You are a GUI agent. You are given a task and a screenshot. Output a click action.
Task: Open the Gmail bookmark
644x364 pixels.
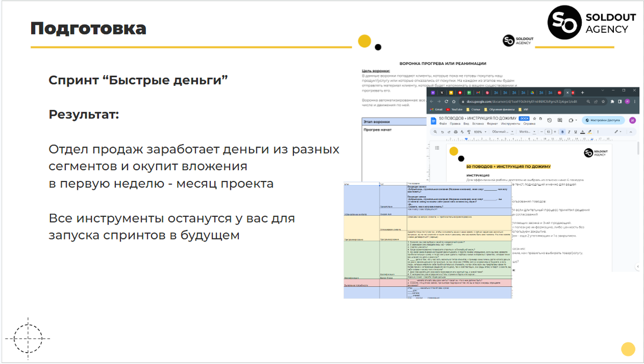[436, 110]
